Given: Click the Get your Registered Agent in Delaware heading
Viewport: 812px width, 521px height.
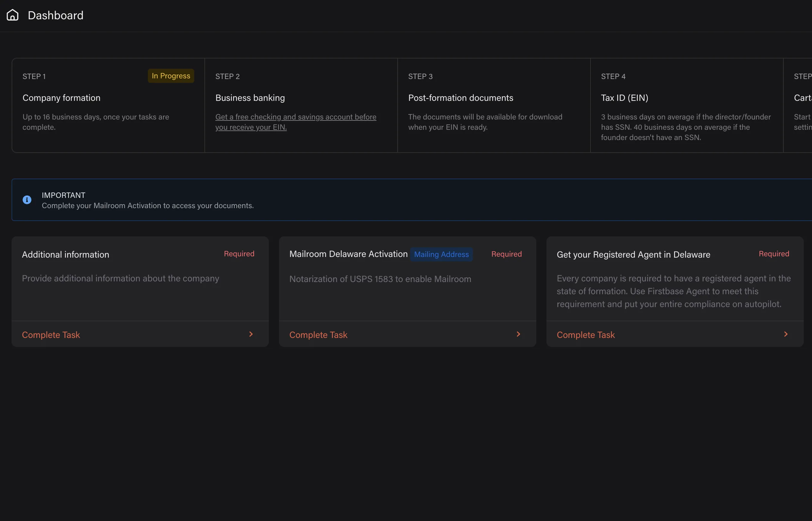Looking at the screenshot, I should [x=633, y=254].
